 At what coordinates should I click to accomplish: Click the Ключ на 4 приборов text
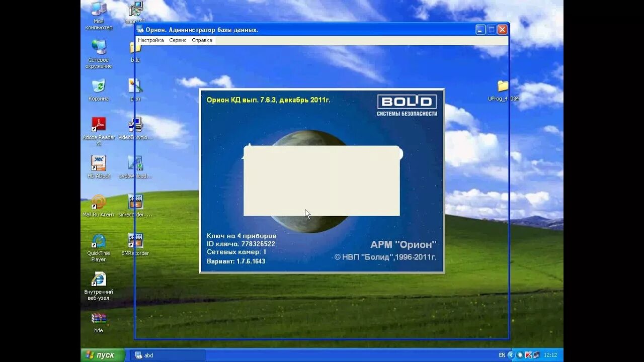coord(242,236)
